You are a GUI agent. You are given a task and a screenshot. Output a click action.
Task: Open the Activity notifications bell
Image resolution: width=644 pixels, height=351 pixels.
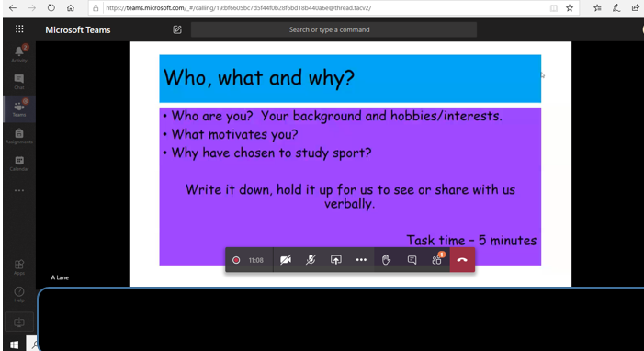19,53
